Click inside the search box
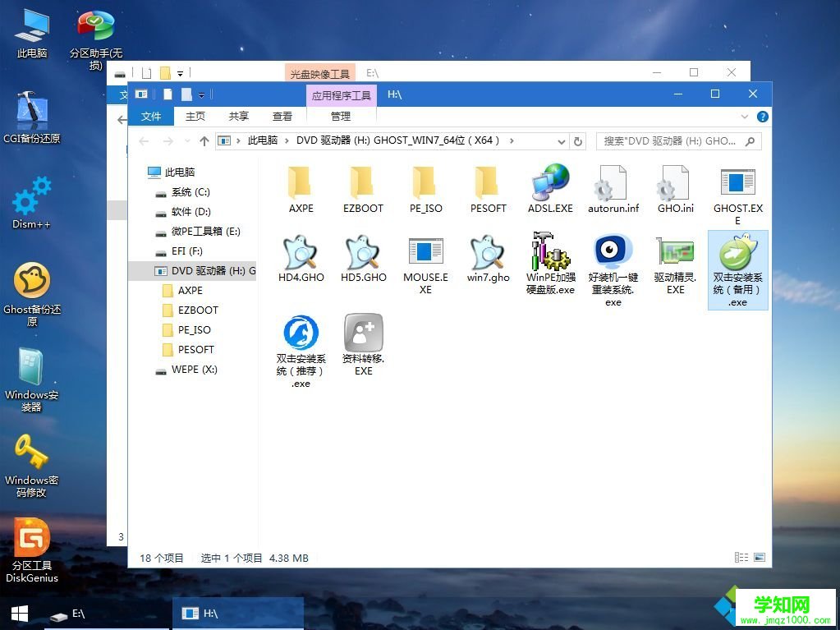 click(x=673, y=141)
